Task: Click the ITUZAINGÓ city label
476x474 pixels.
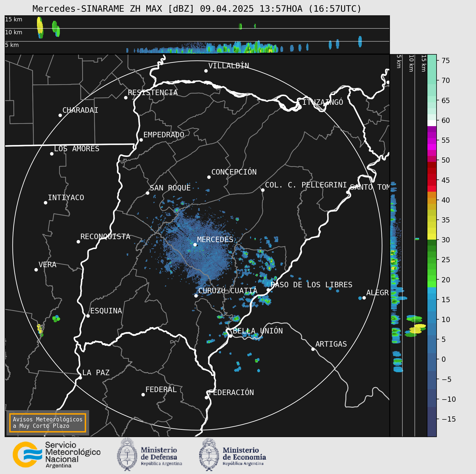Action: [323, 102]
